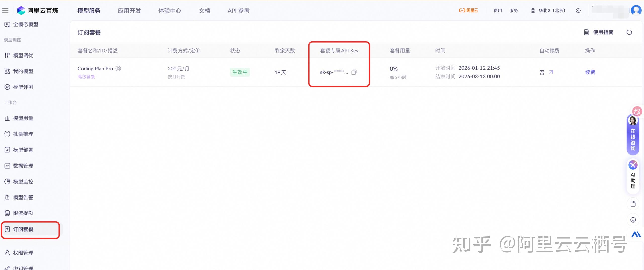Click the 0% usage value

click(x=394, y=69)
